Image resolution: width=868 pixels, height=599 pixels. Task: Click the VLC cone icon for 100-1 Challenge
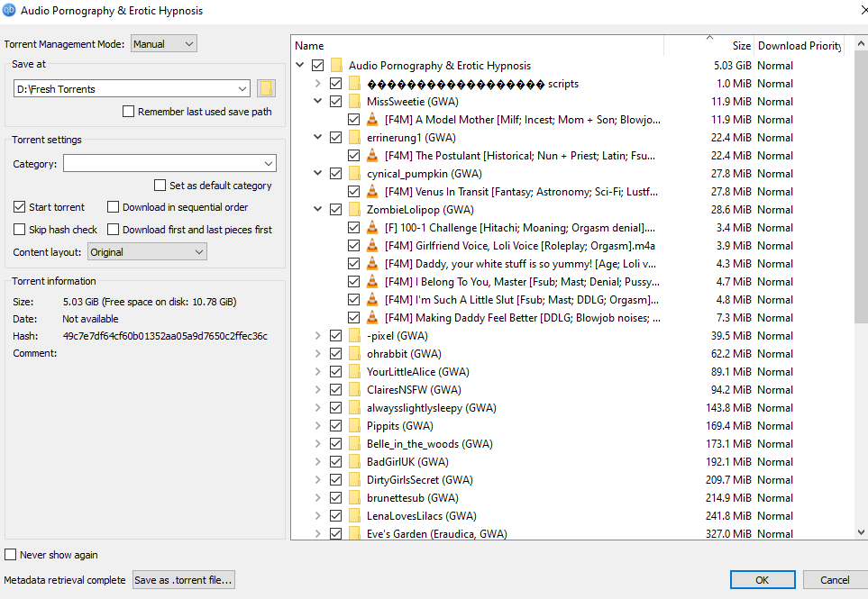click(x=372, y=228)
